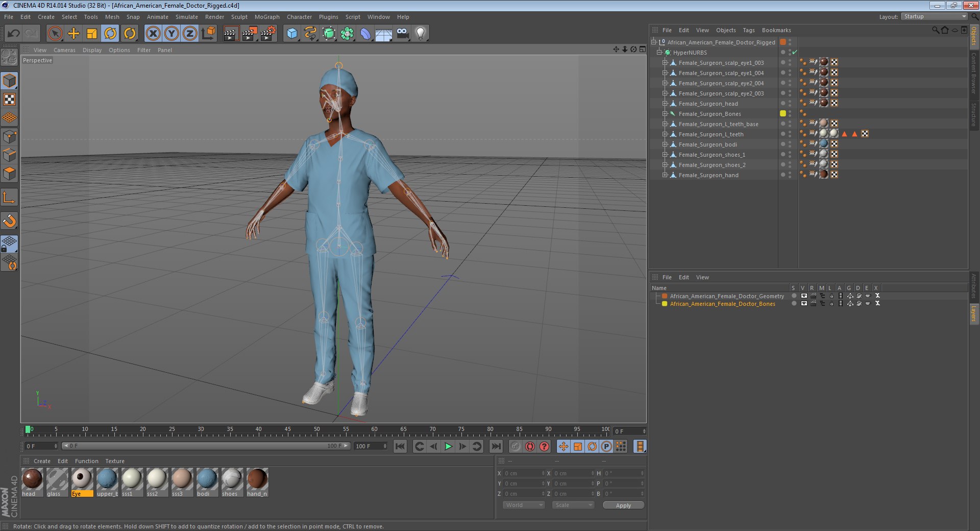980x531 pixels.
Task: Toggle HyperNURBS enabled checkmark
Action: click(795, 53)
